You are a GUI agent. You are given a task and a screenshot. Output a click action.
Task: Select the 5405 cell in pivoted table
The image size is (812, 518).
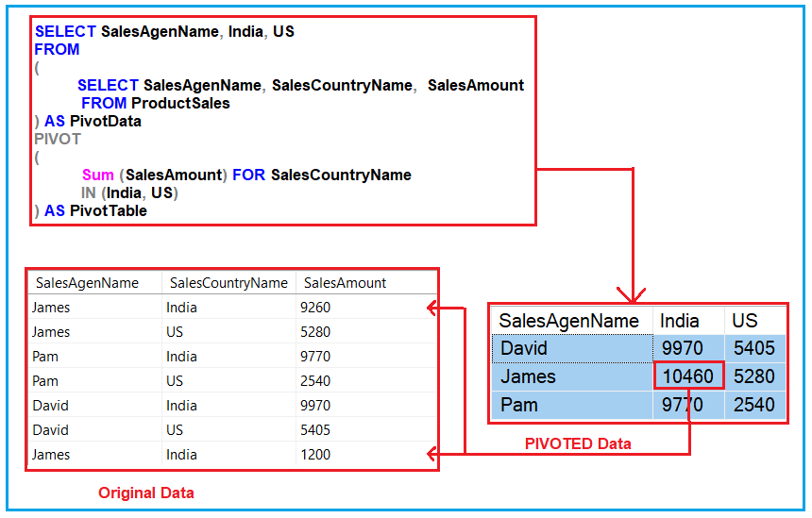(x=754, y=348)
